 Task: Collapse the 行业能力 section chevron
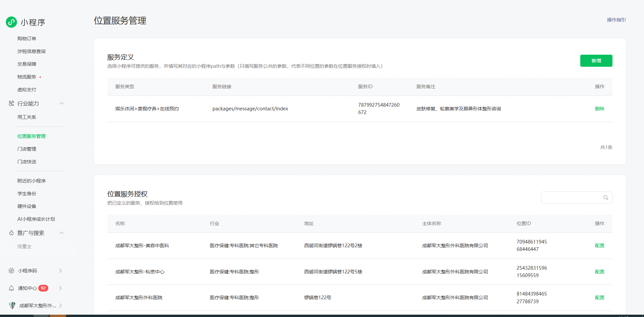[x=62, y=103]
